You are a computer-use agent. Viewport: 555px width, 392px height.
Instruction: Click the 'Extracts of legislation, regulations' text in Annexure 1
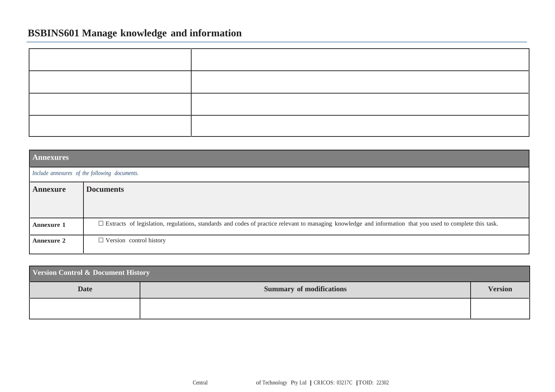pos(151,224)
